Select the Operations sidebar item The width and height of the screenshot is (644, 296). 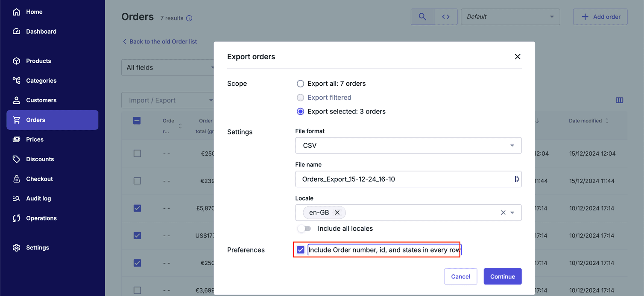(42, 218)
